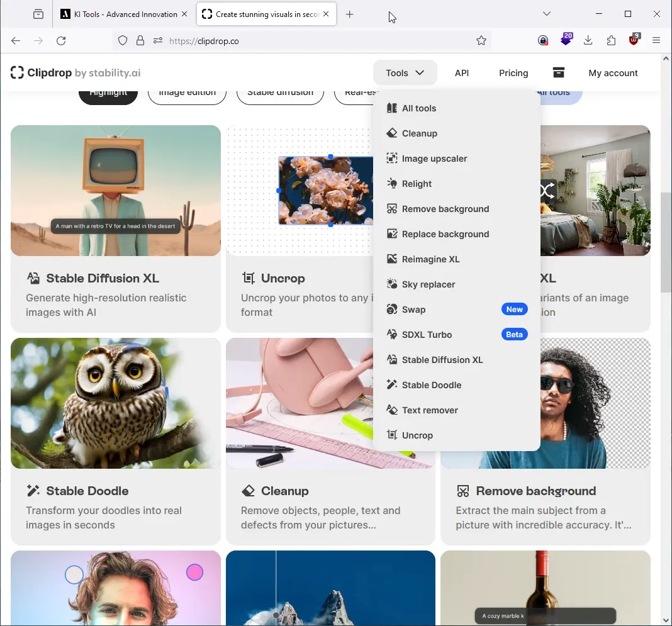
Task: Open My account
Action: pos(613,73)
